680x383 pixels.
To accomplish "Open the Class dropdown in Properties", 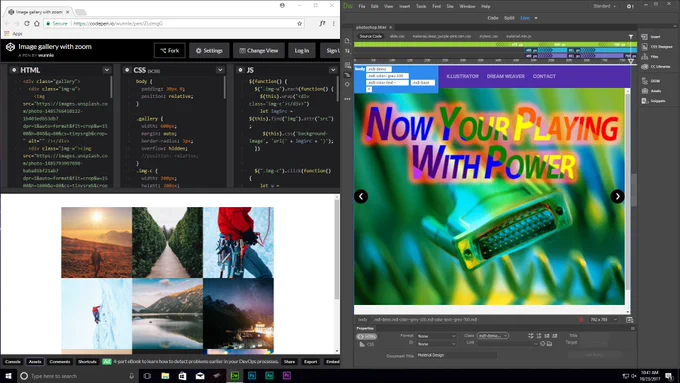I will [x=493, y=336].
